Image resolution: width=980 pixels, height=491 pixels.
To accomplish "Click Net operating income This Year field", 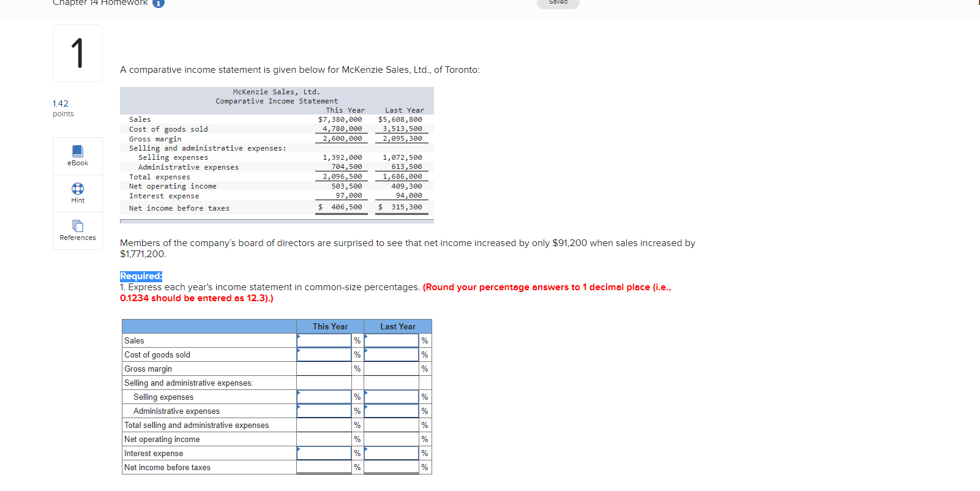I will pos(324,439).
